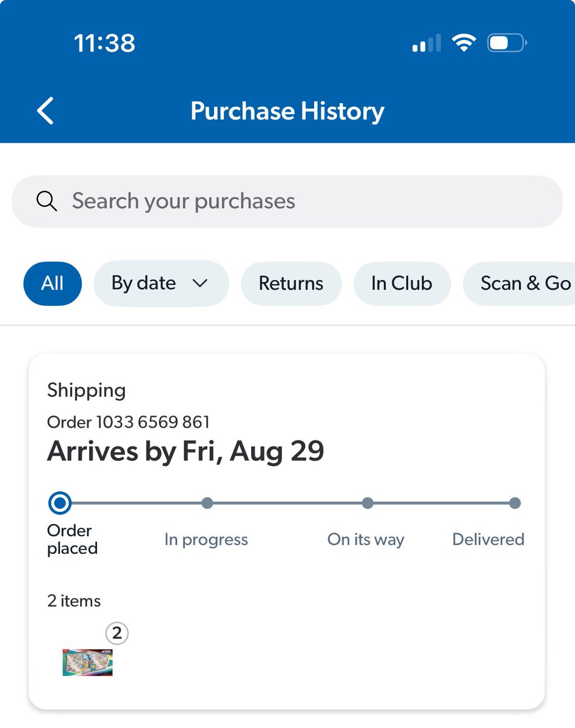Focus the Search your purchases field
Screen dimensions: 575x728
point(303,201)
